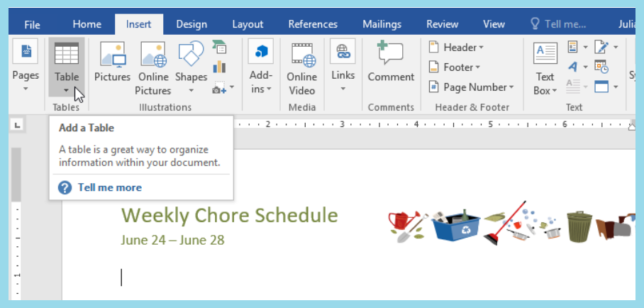Expand the Footer dropdown
644x308 pixels.
tap(477, 67)
